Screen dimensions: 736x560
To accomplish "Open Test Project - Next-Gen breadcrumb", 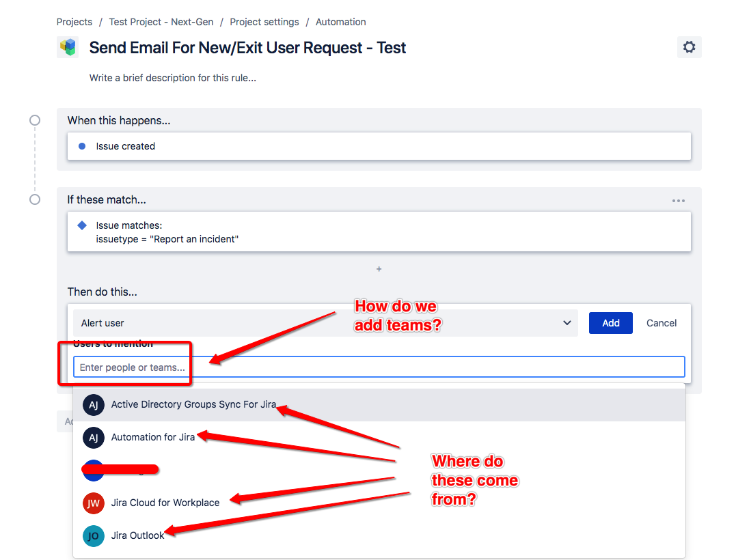I will coord(161,22).
